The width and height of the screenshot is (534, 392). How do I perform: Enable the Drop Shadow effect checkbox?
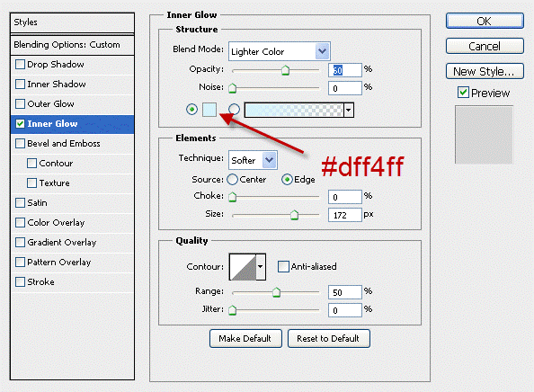(20, 65)
